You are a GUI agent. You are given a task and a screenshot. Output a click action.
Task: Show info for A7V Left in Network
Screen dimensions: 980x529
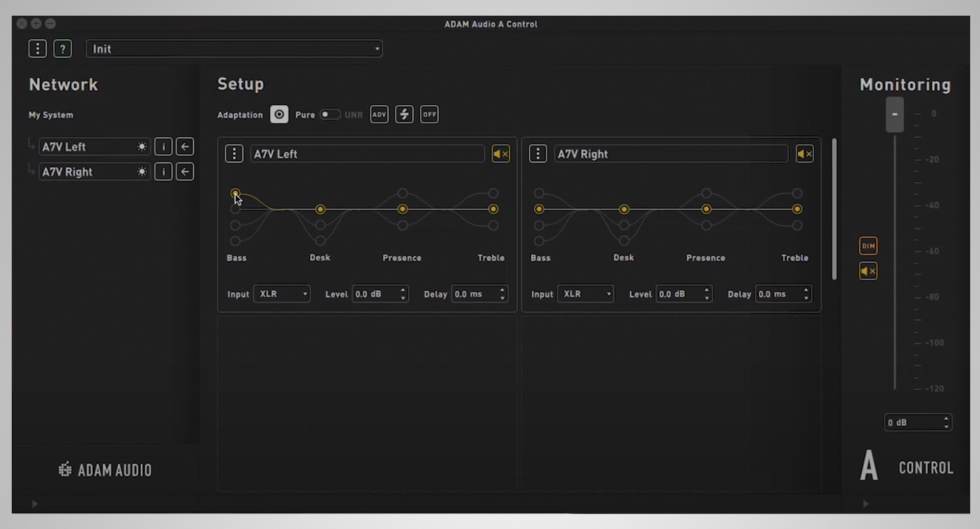(x=163, y=147)
